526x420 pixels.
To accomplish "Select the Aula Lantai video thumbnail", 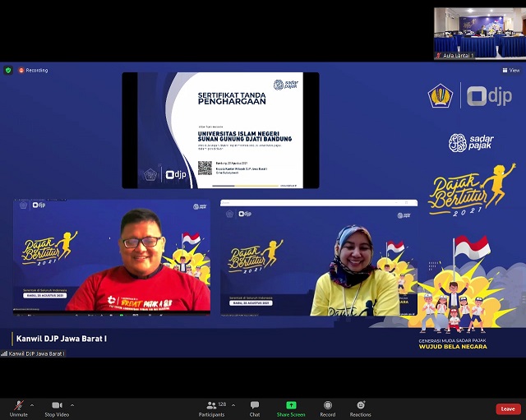I will [479, 33].
